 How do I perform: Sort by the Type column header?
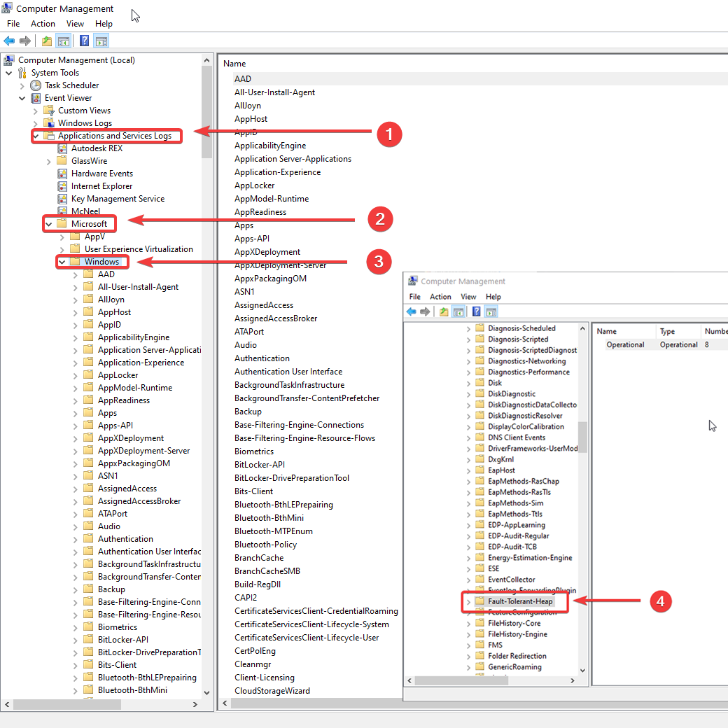tap(667, 331)
